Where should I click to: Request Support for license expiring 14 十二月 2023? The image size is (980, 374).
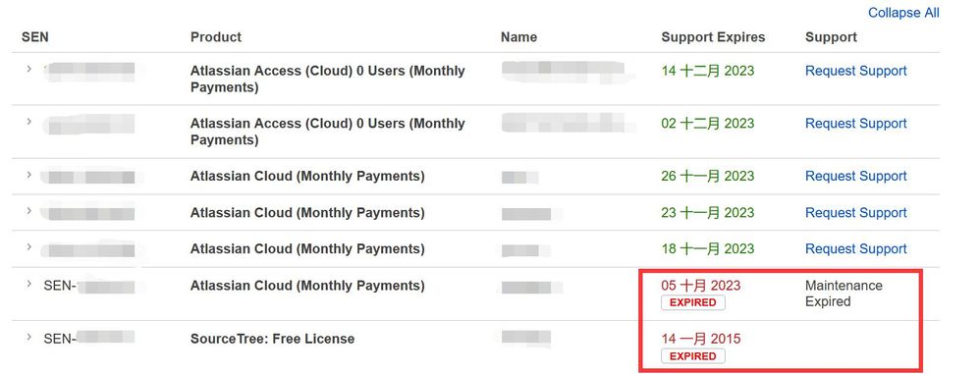[x=855, y=72]
